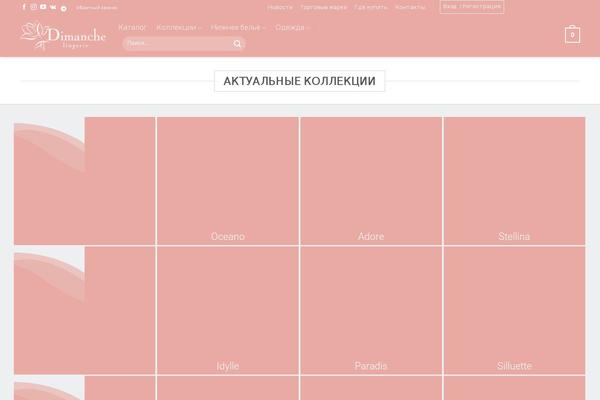Open the shopping cart bag icon
Image resolution: width=600 pixels, height=400 pixels.
tap(572, 34)
